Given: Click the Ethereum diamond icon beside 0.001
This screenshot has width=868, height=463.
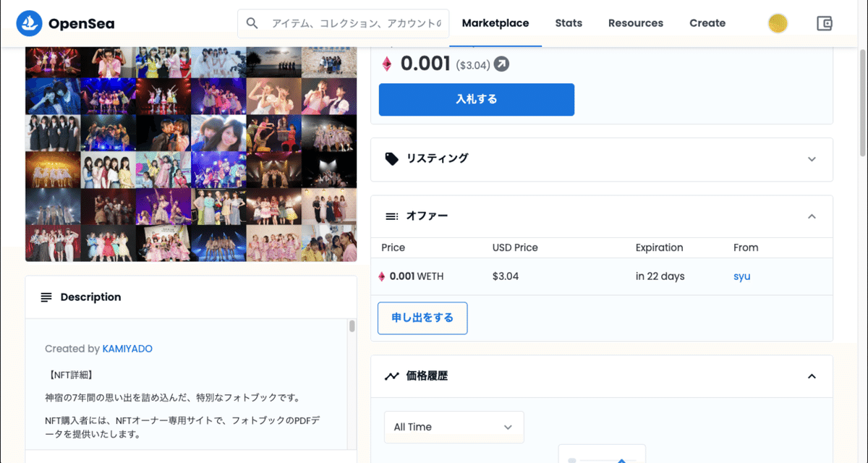Looking at the screenshot, I should coord(387,63).
